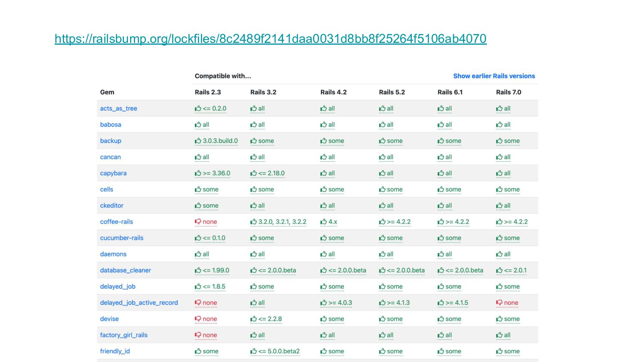Open the database_cleaner gem link

pos(125,270)
